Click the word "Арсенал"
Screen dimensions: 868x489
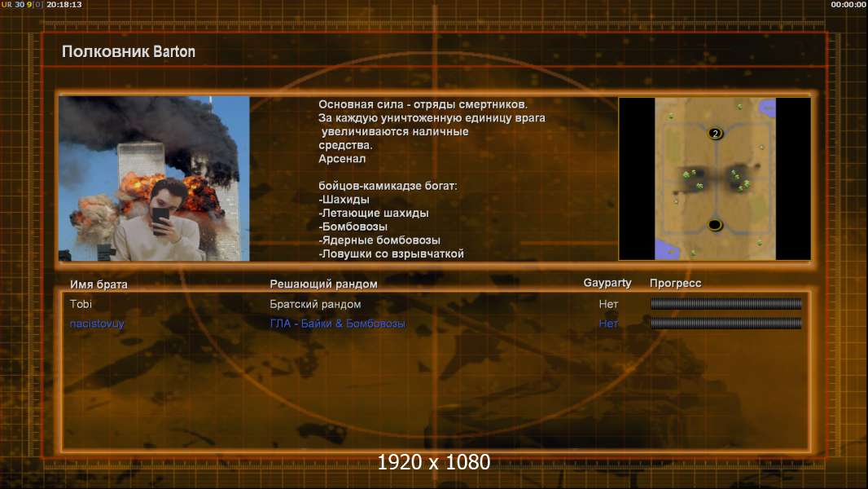[342, 158]
